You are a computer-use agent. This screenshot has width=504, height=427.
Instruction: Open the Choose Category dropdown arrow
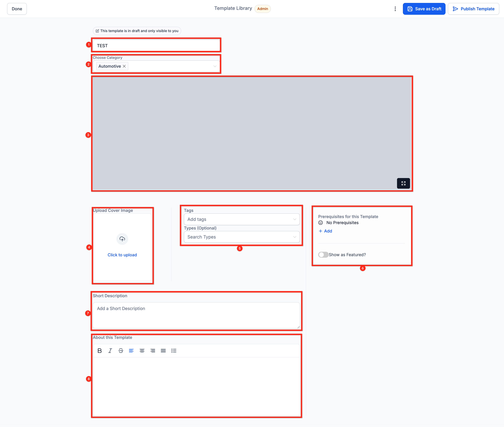[x=215, y=66]
